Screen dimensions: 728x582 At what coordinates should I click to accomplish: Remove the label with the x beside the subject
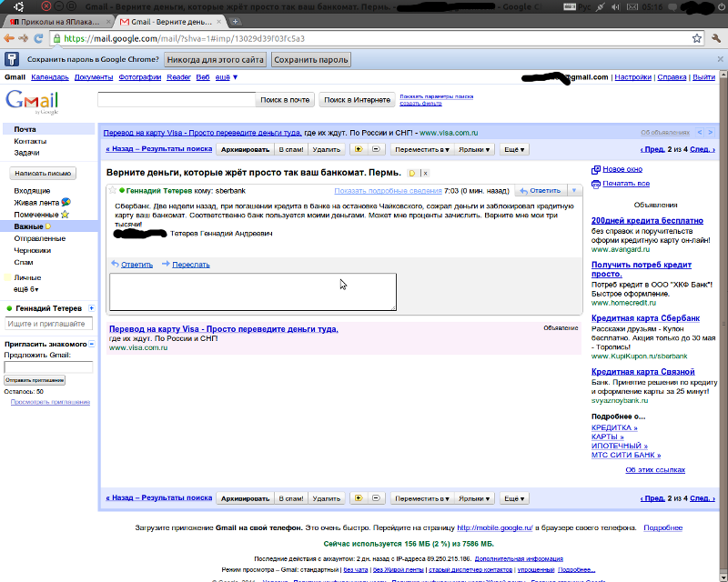[425, 173]
